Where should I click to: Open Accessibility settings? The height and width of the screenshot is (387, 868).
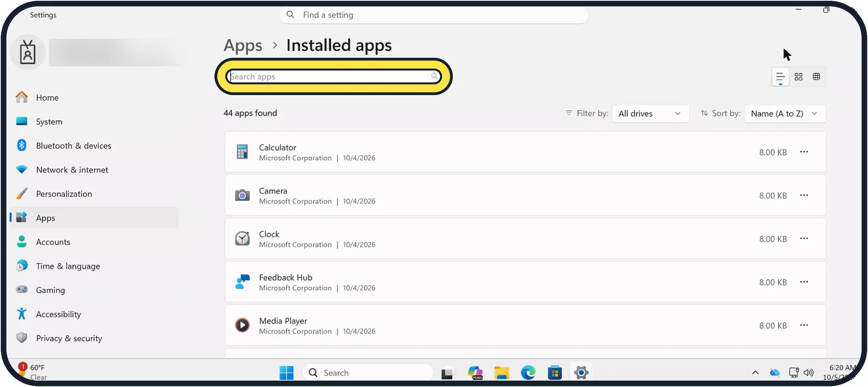coord(94,314)
